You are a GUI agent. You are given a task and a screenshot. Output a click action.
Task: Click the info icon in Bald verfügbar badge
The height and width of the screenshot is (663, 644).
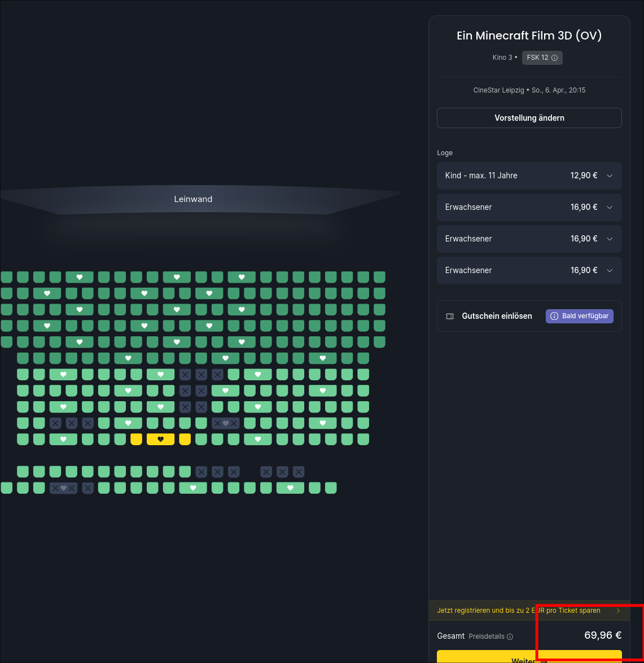click(554, 316)
